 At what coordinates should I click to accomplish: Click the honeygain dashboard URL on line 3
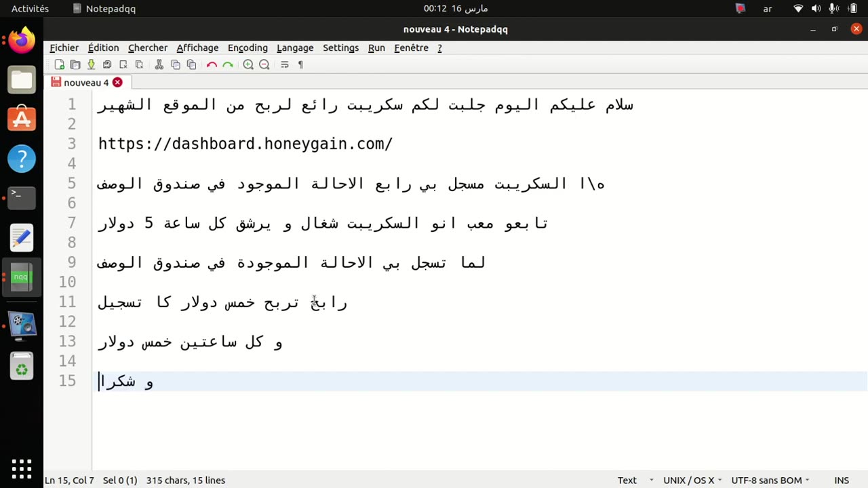[245, 144]
